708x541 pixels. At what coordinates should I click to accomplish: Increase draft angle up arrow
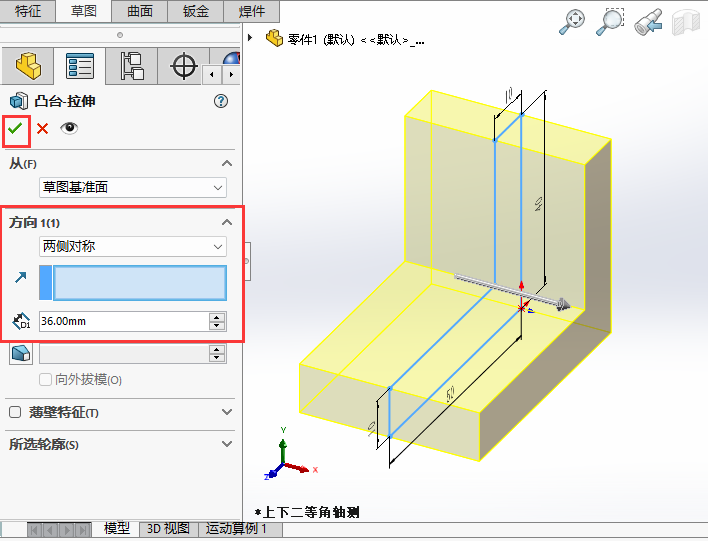point(217,349)
